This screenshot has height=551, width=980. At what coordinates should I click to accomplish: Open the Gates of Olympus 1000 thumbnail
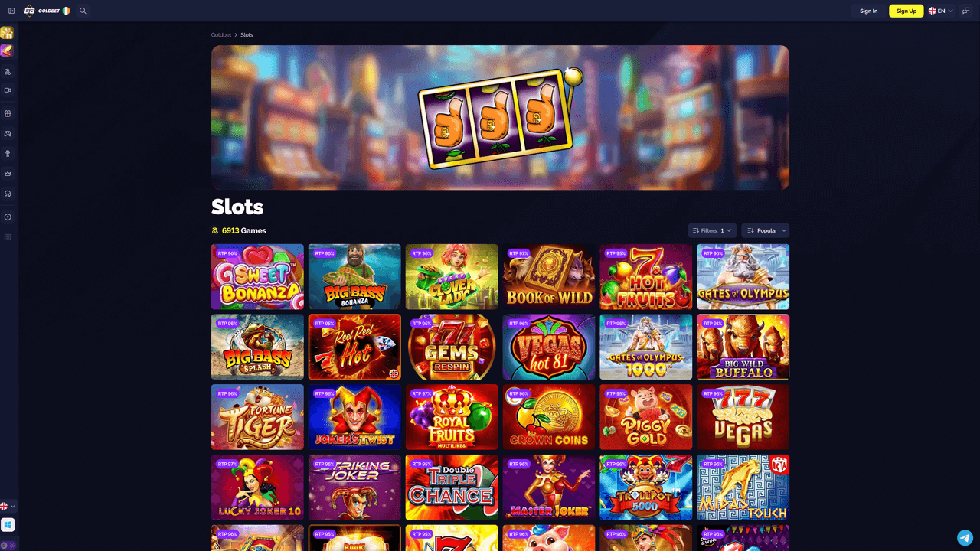click(646, 347)
